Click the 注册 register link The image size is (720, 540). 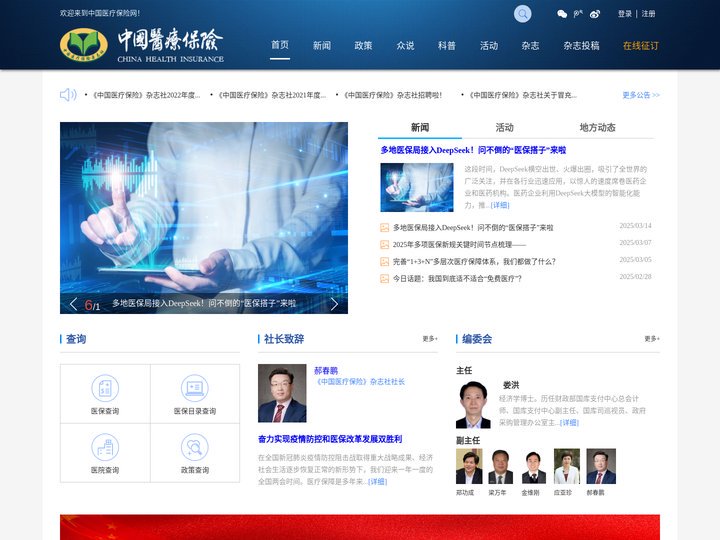pos(648,14)
